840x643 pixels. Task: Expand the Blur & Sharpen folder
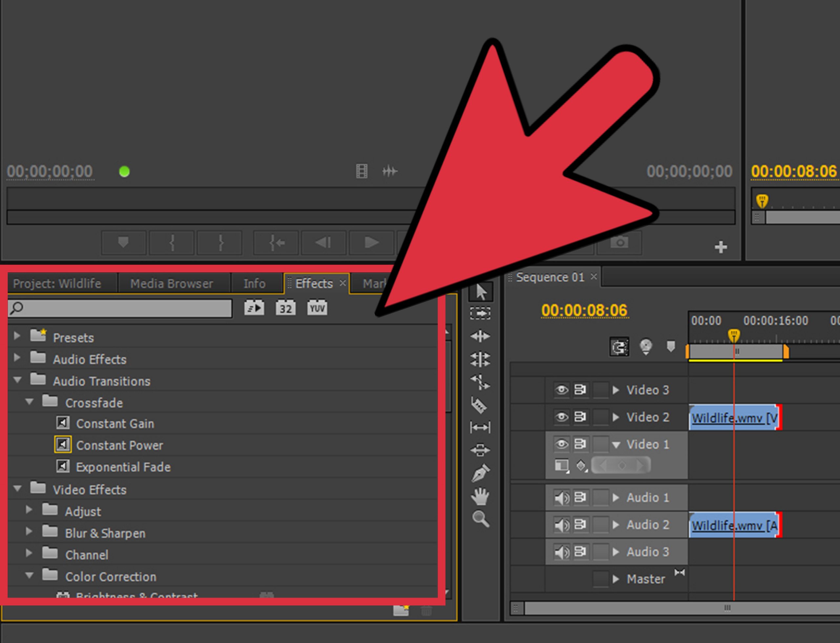tap(29, 531)
